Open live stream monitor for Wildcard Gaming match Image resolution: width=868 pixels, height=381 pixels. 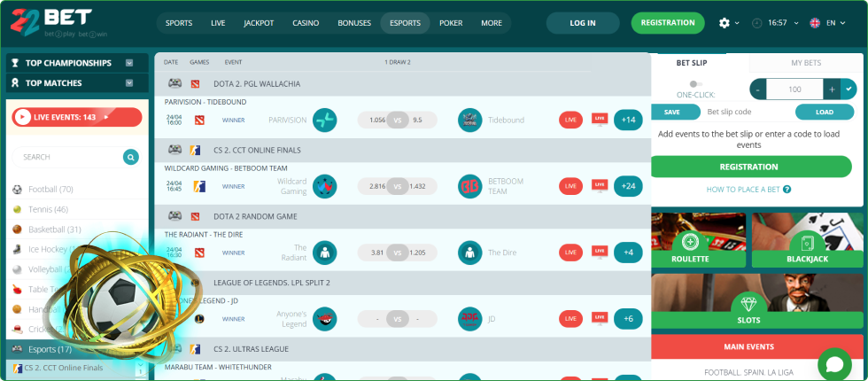click(x=599, y=185)
